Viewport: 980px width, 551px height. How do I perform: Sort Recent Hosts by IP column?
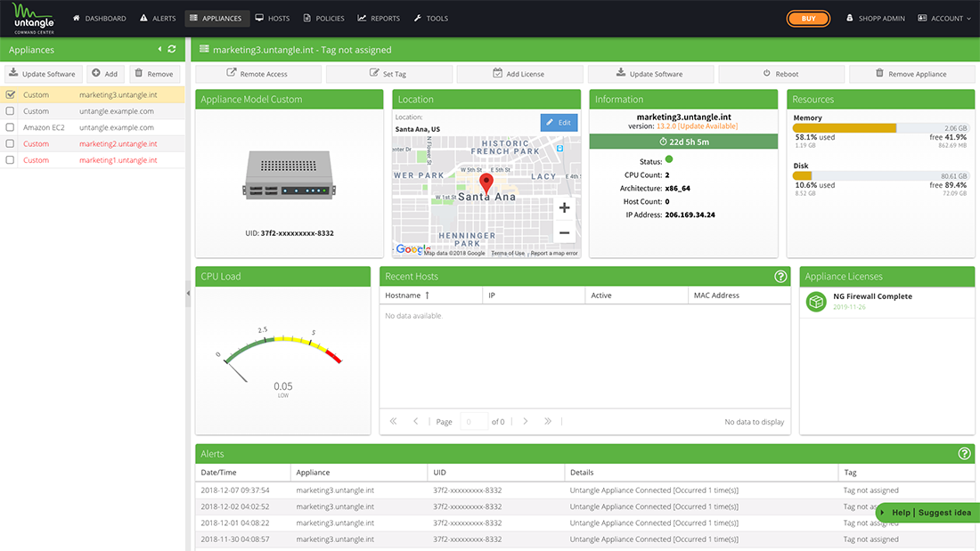(x=534, y=295)
